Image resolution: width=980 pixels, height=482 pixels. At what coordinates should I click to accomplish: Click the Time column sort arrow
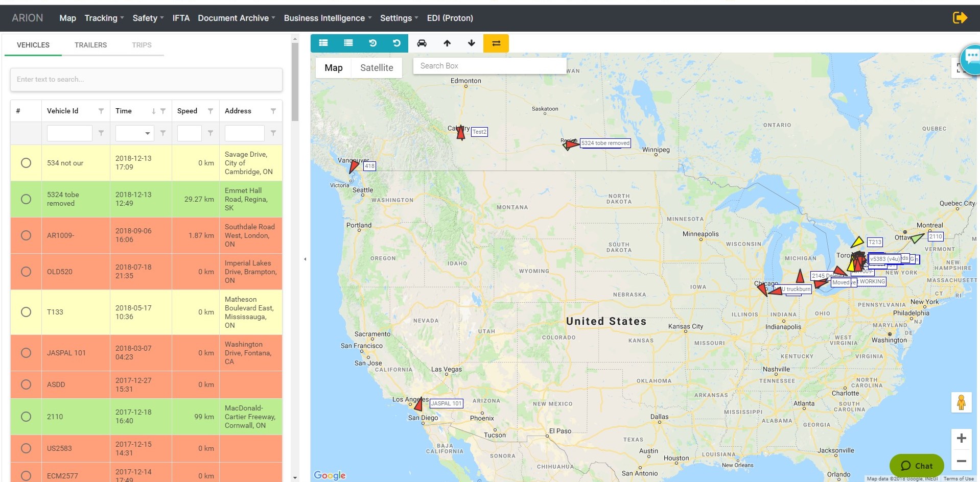[153, 111]
